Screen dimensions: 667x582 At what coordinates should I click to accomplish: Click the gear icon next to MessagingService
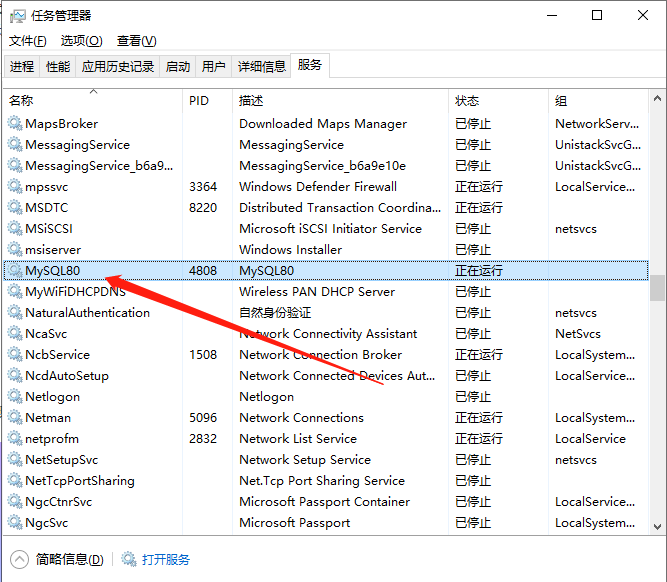tap(15, 144)
